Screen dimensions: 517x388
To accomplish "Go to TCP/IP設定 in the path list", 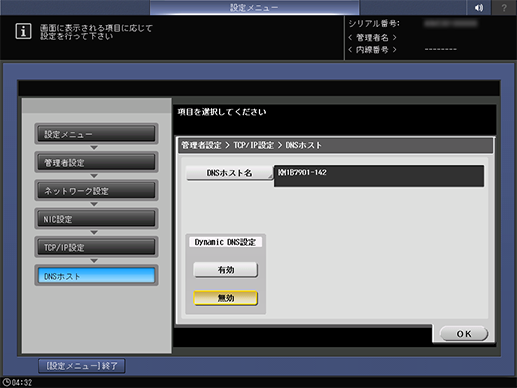I will tap(96, 247).
